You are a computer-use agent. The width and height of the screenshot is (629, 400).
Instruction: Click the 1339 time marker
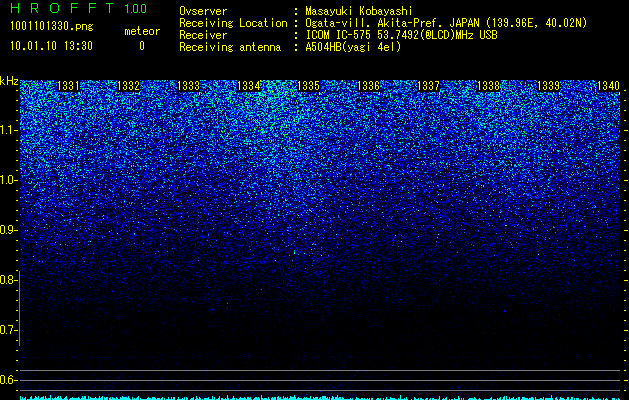point(548,86)
